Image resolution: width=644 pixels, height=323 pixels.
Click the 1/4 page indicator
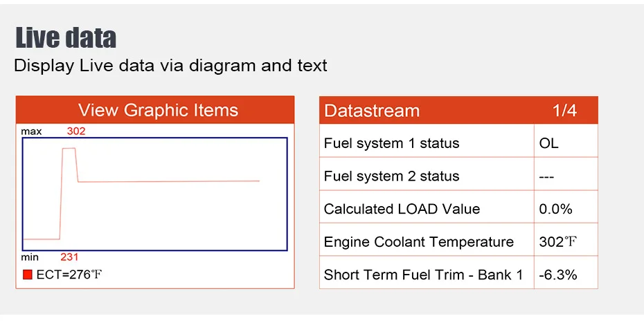(564, 111)
